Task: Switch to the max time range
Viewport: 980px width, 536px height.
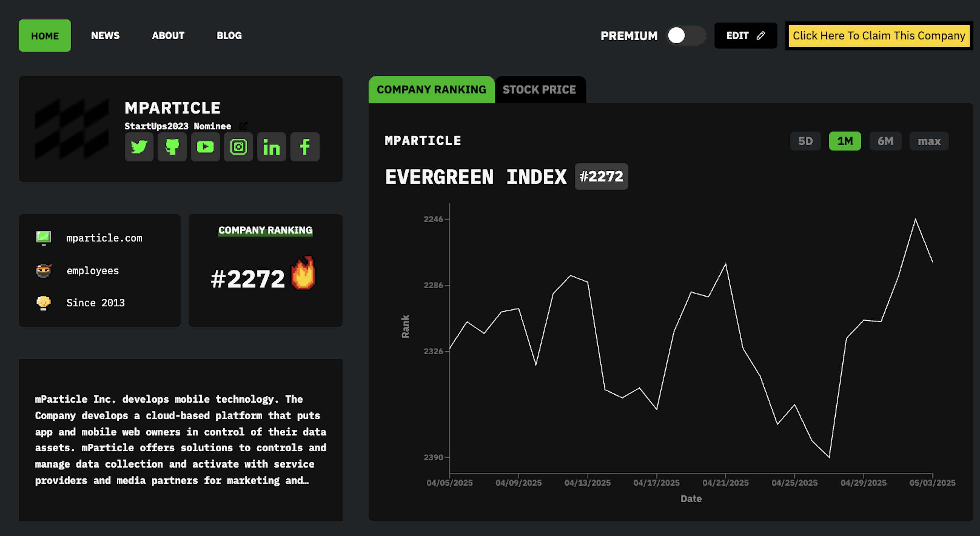Action: 929,141
